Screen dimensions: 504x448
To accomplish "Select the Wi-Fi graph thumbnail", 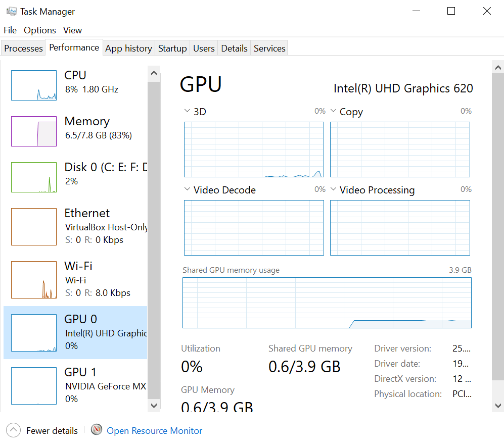I will pos(34,280).
